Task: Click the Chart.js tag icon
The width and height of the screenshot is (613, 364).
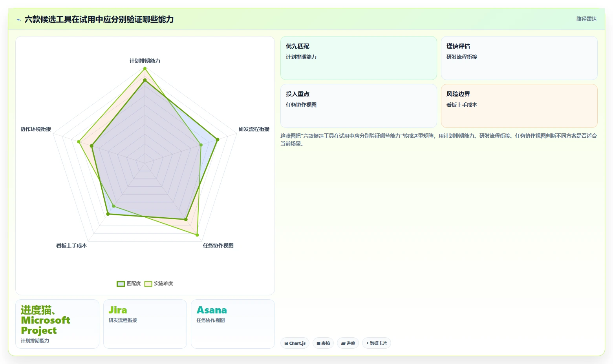Action: (x=286, y=344)
